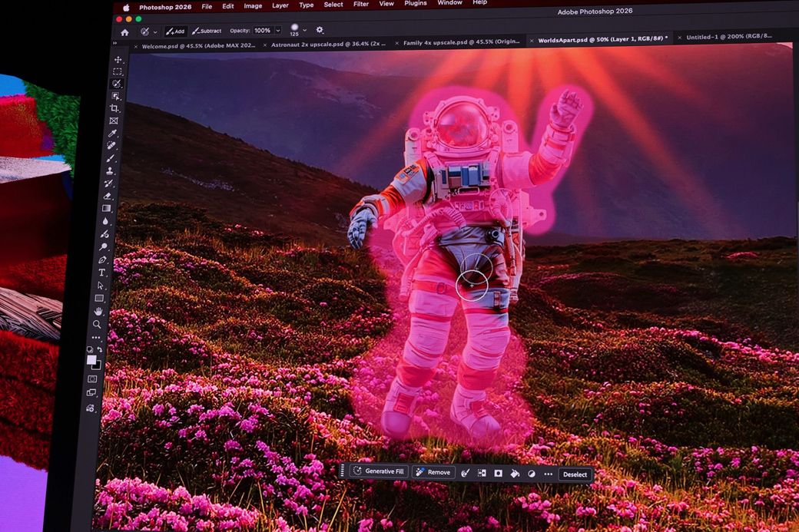Pick the Eyedropper tool
Image resolution: width=799 pixels, height=532 pixels.
coord(113,133)
